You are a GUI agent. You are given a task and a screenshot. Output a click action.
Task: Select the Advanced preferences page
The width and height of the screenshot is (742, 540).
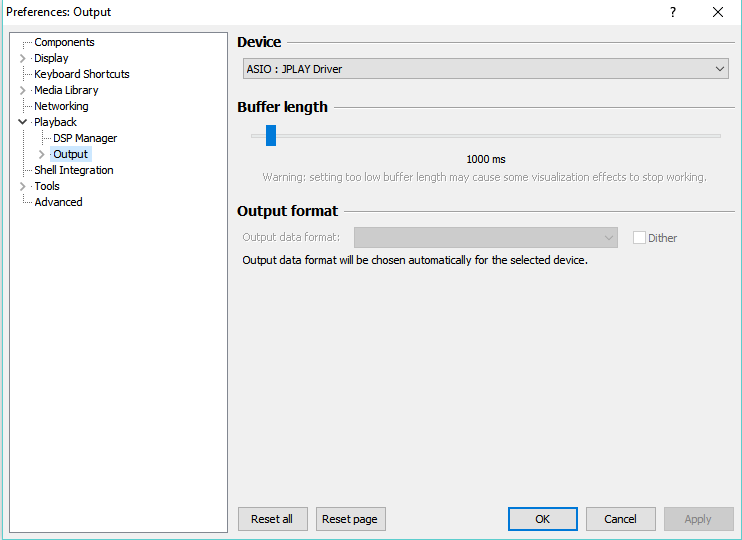click(58, 202)
